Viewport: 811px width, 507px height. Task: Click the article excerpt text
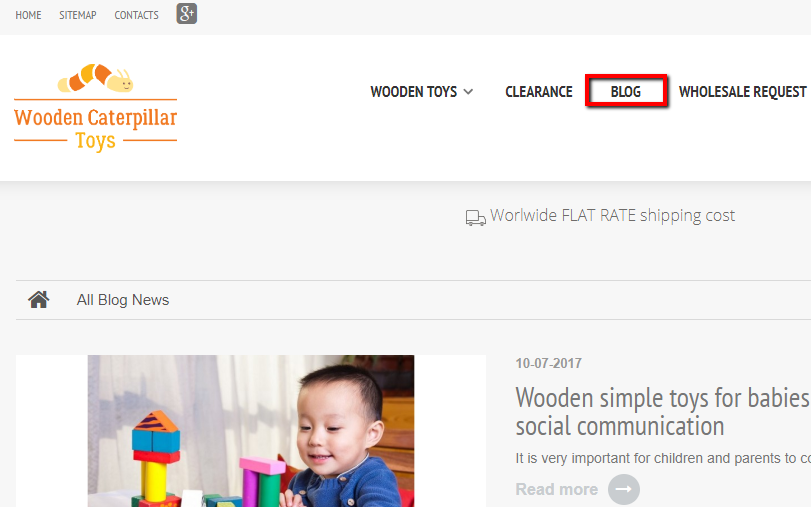[x=663, y=458]
